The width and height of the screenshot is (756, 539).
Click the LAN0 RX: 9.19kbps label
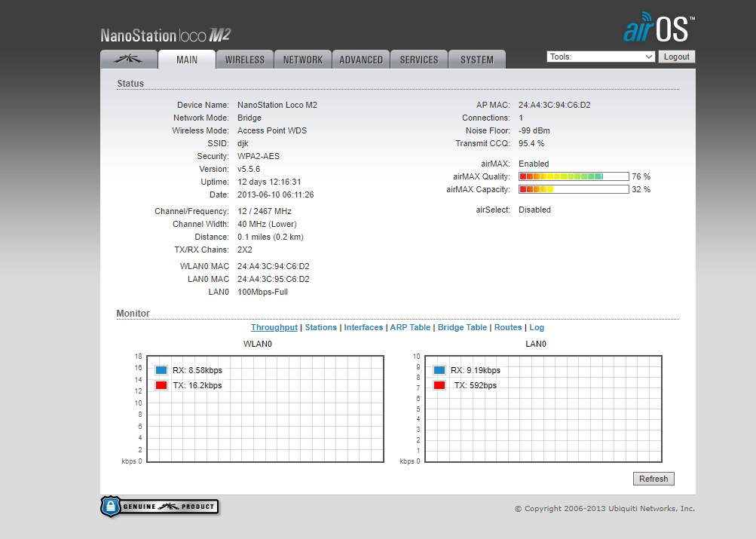476,370
